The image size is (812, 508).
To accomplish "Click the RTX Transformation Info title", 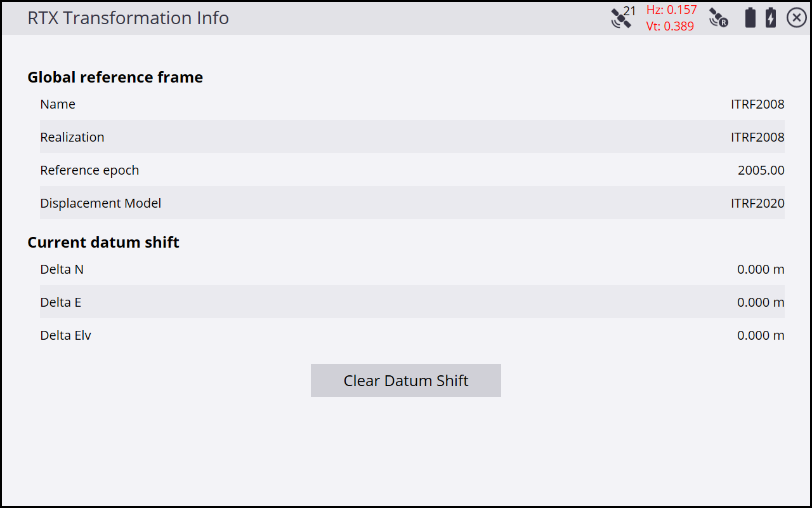I will [x=128, y=18].
